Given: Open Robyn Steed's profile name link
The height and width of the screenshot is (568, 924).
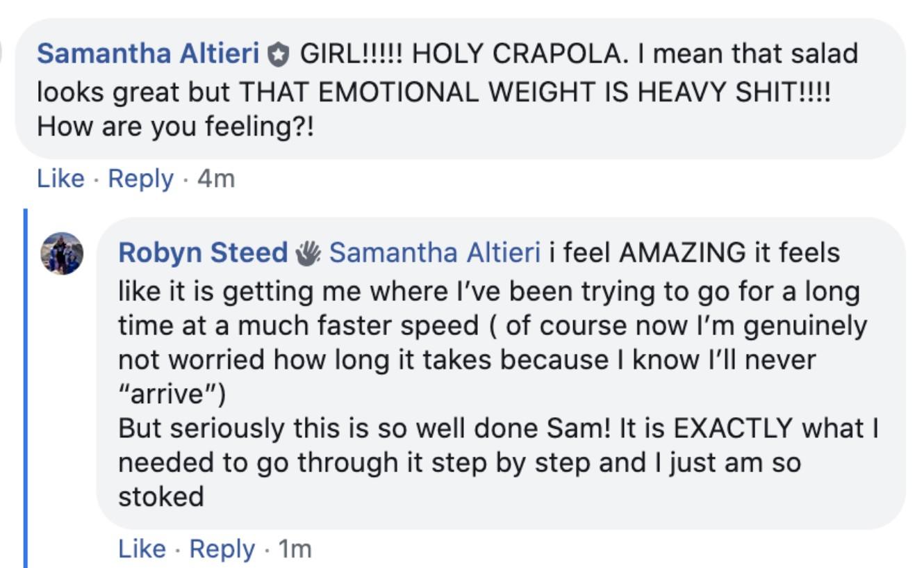Looking at the screenshot, I should click(x=203, y=253).
